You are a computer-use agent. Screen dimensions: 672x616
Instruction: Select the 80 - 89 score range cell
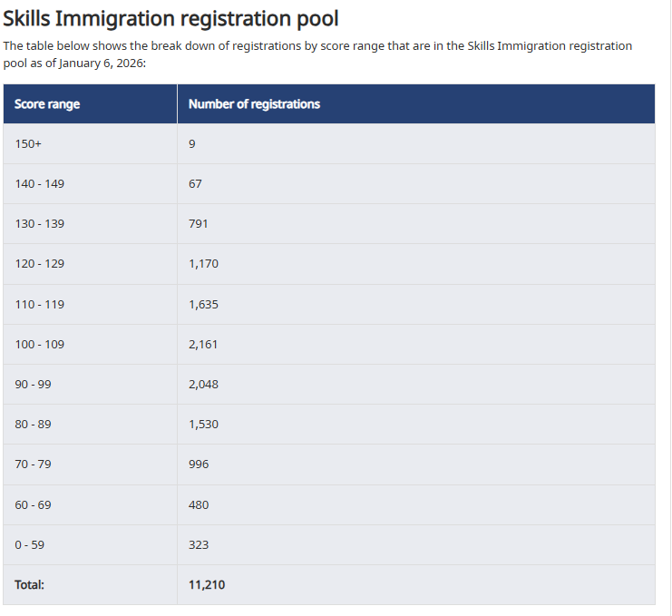[x=34, y=424]
